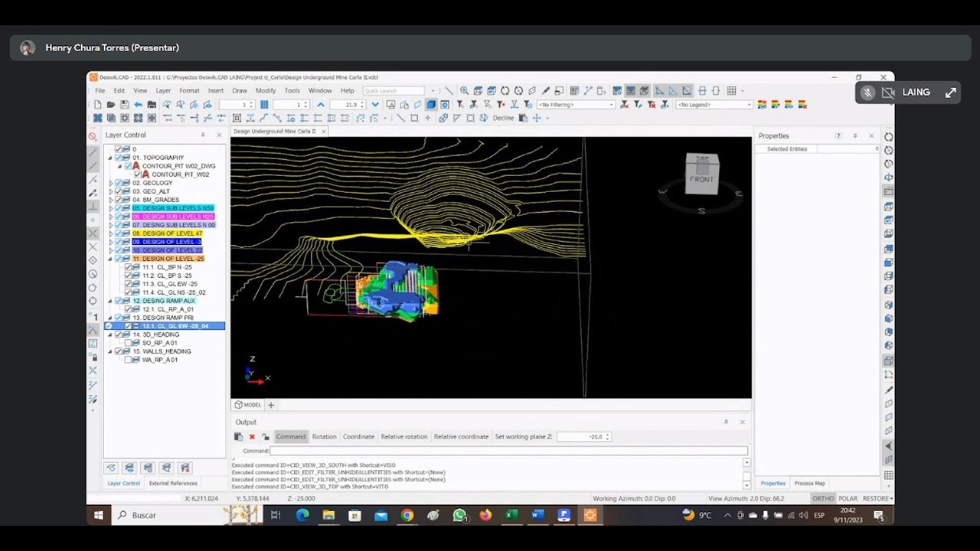This screenshot has width=980, height=551.
Task: Switch to Process Map tab
Action: tap(809, 484)
